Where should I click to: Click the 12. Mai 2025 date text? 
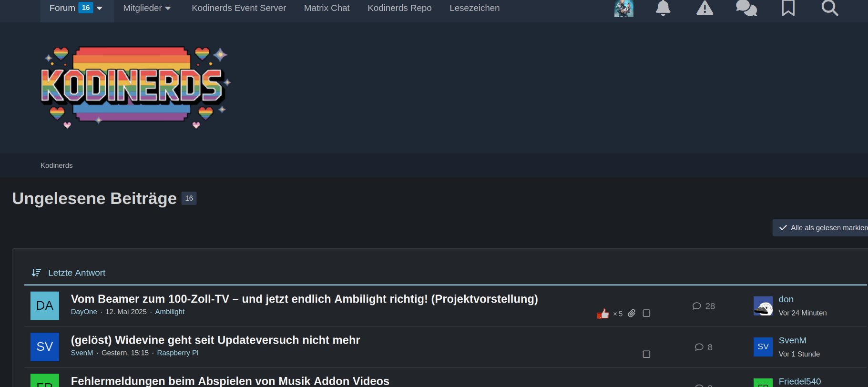(126, 312)
